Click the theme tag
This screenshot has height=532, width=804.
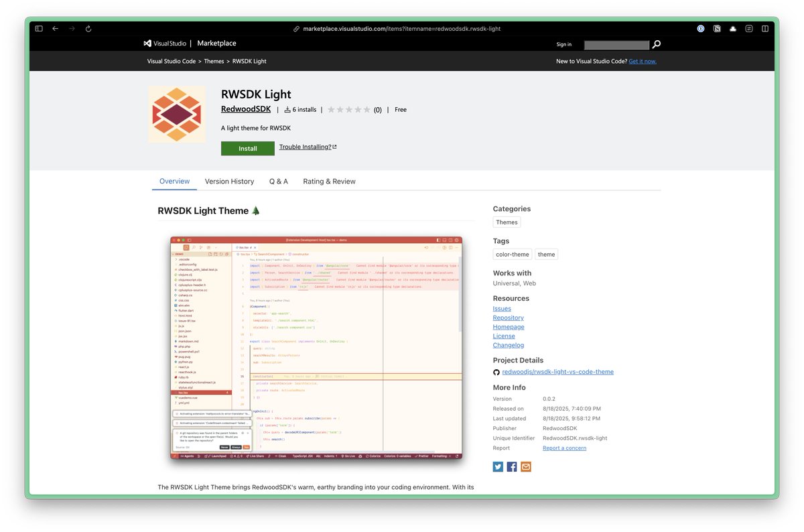click(547, 254)
